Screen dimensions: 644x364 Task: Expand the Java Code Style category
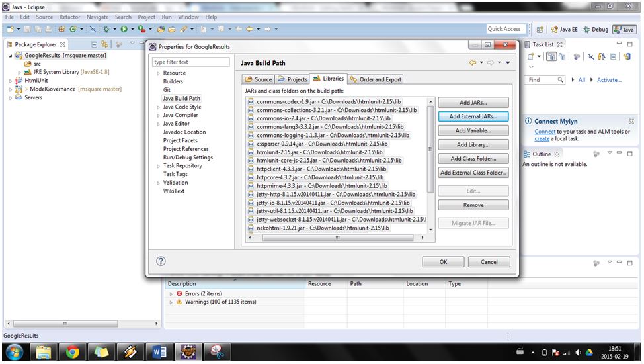coord(158,107)
